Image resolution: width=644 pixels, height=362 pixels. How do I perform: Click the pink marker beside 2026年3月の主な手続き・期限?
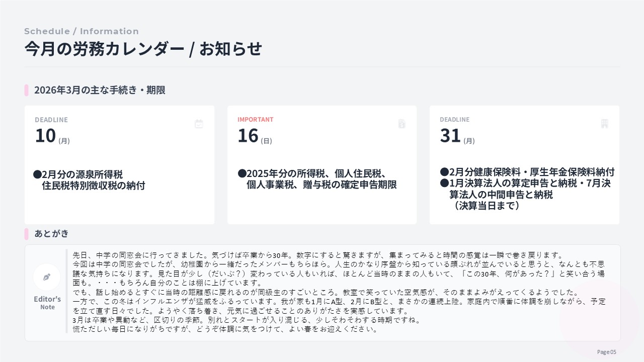click(x=26, y=90)
